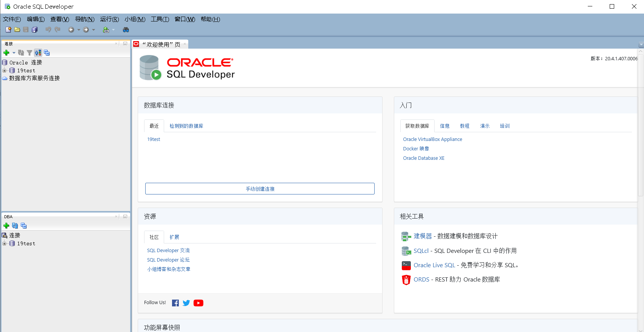Click the Oracle Live SQL terminal icon
The image size is (644, 332).
tap(406, 265)
